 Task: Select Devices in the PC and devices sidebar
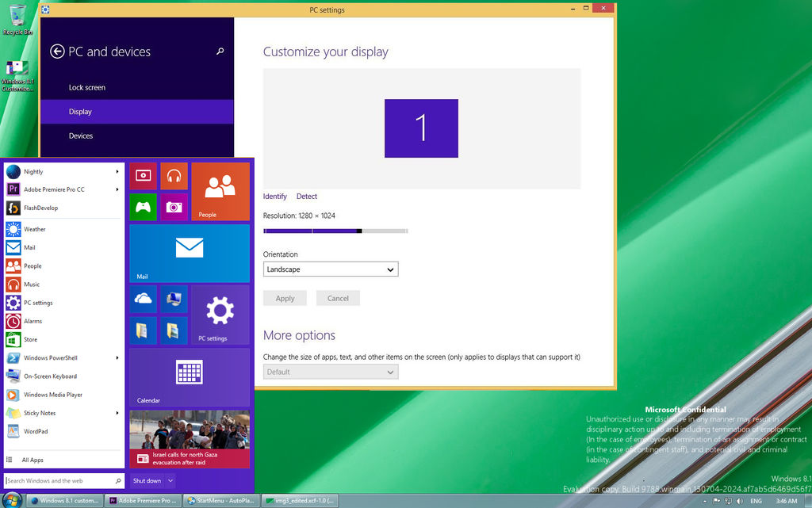[80, 136]
